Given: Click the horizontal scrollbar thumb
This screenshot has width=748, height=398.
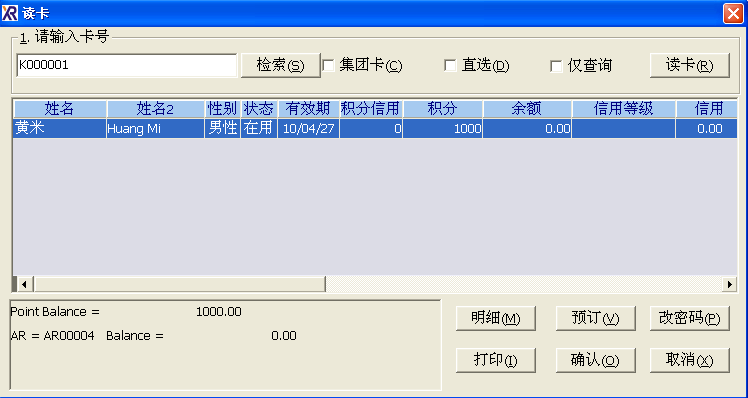Looking at the screenshot, I should [x=179, y=285].
